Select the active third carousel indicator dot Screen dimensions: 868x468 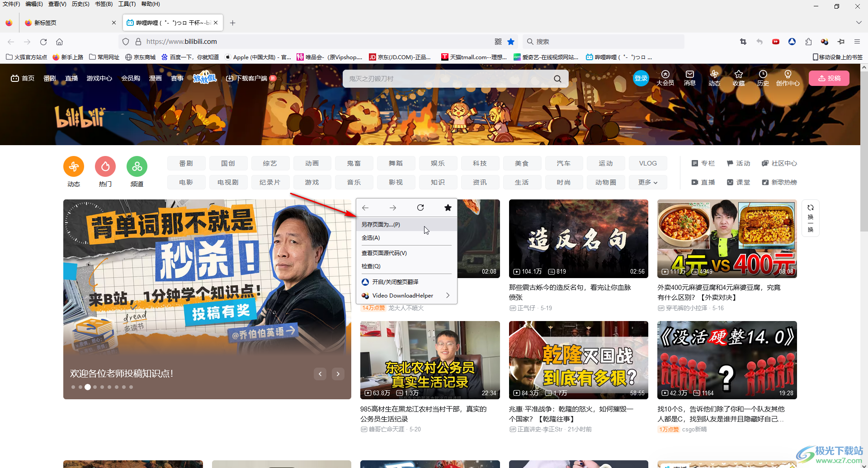88,387
